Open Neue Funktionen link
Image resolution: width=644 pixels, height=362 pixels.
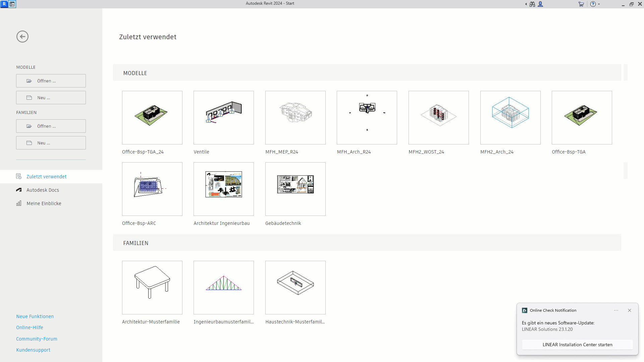click(35, 316)
